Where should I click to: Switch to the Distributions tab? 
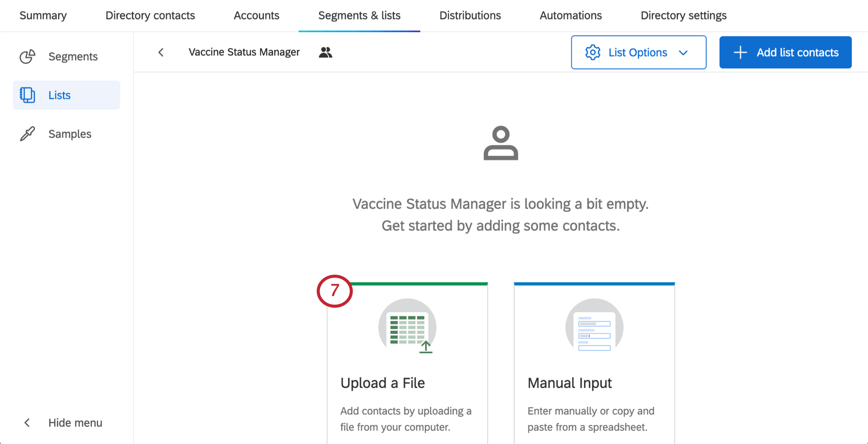tap(470, 15)
